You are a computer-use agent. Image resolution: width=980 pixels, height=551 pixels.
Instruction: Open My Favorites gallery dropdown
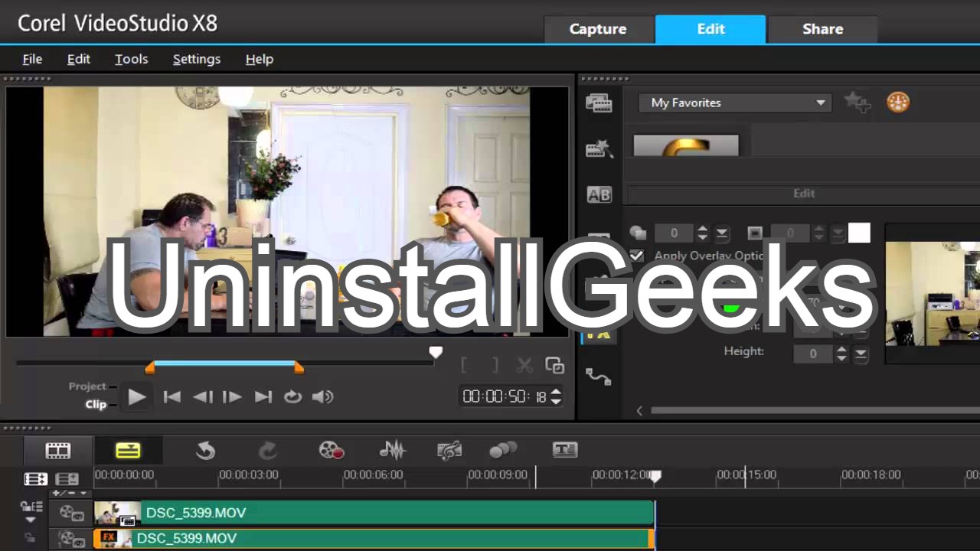coord(735,103)
